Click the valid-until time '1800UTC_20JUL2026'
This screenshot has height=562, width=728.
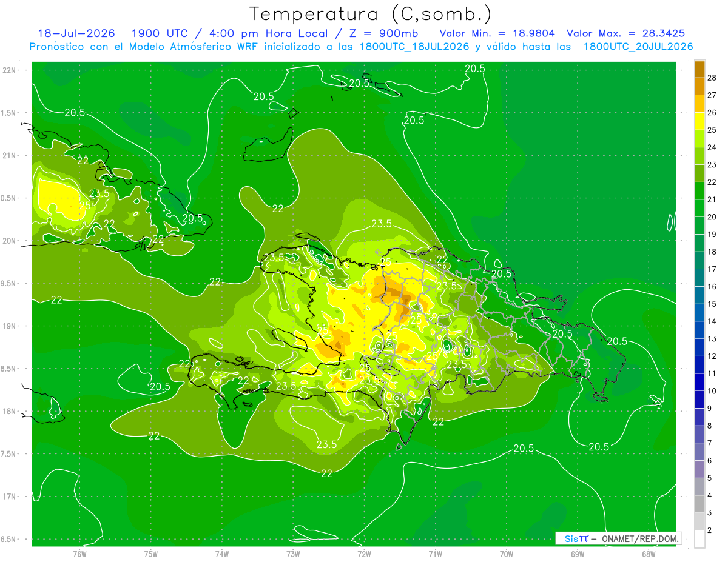point(638,47)
